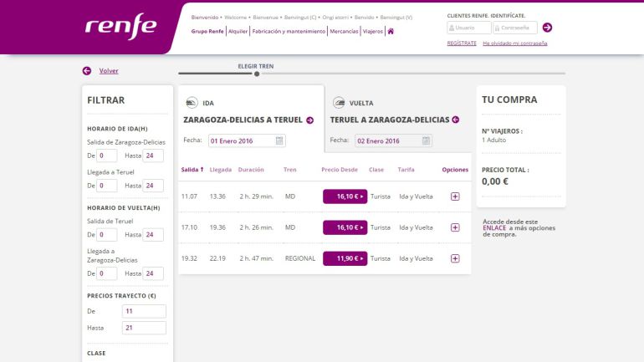The image size is (644, 362).
Task: Click the Elegir Tren progress marker
Action: (257, 74)
